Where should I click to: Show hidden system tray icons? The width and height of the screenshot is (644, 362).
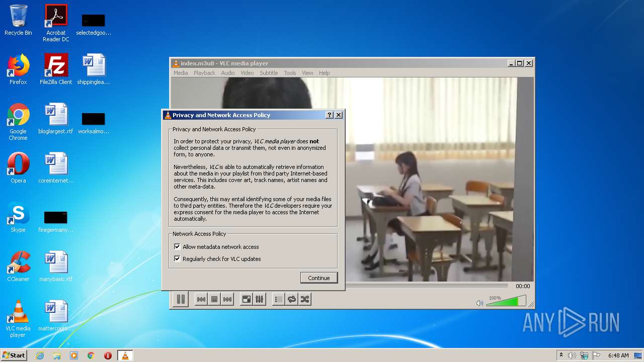coord(561,355)
